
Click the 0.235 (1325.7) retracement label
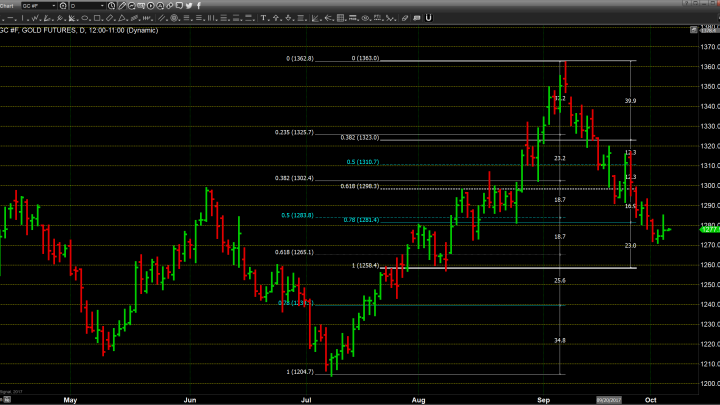coord(294,132)
